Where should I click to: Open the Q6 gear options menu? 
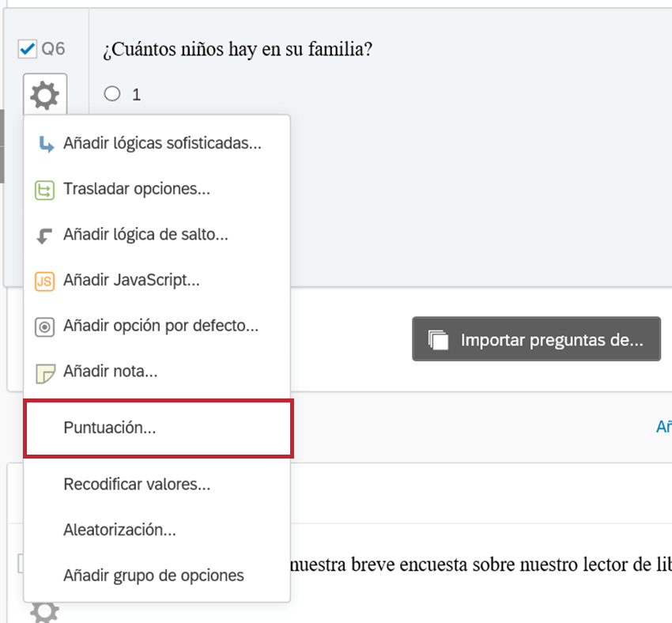tap(45, 95)
